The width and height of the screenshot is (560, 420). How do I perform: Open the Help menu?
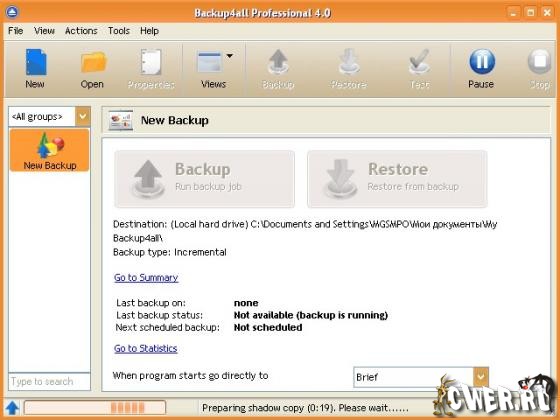point(149,31)
